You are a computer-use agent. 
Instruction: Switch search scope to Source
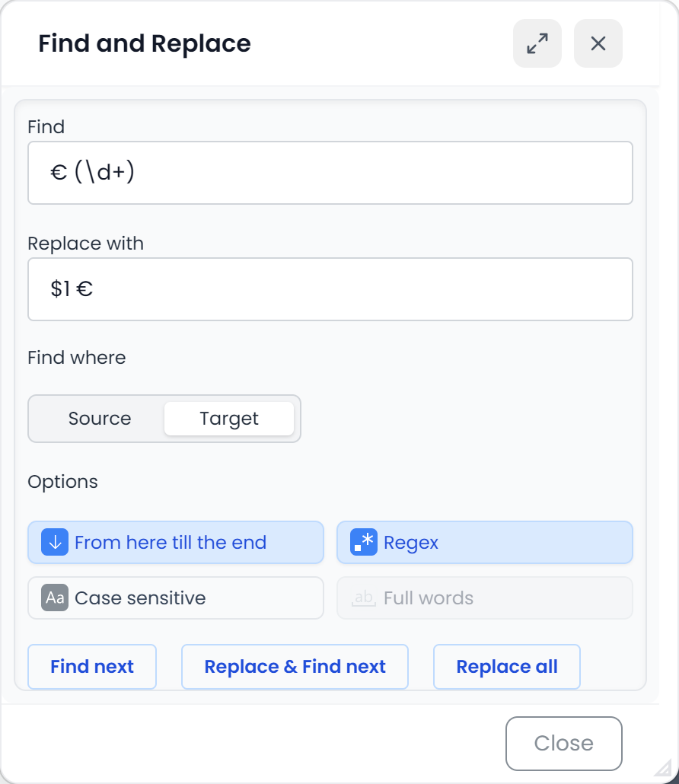tap(99, 418)
